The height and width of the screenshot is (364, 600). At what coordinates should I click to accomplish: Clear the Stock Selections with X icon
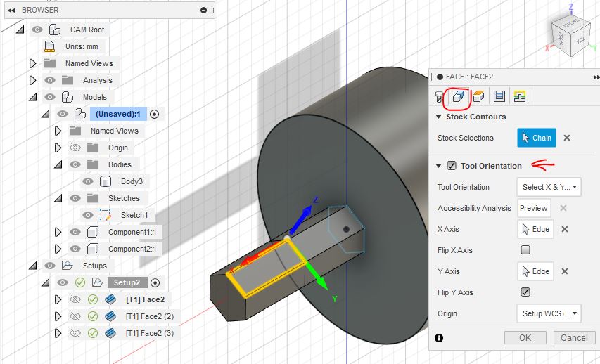(566, 138)
